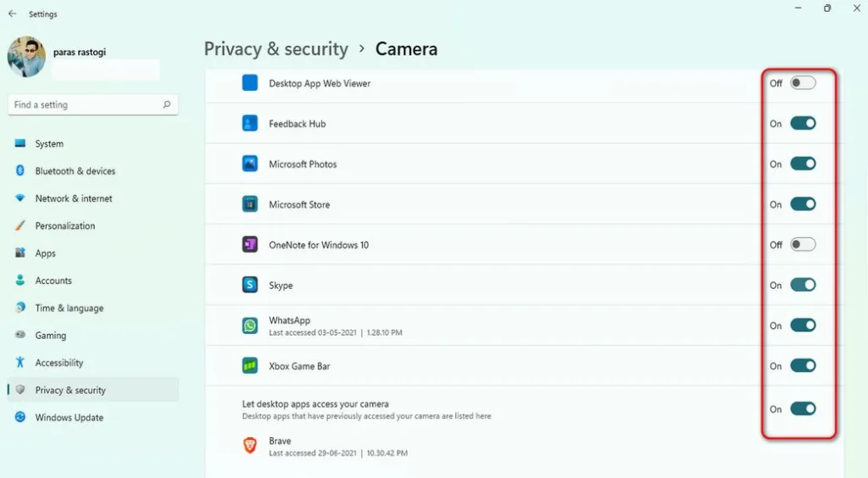Click the Feedback Hub app icon
The width and height of the screenshot is (868, 478).
pos(250,124)
